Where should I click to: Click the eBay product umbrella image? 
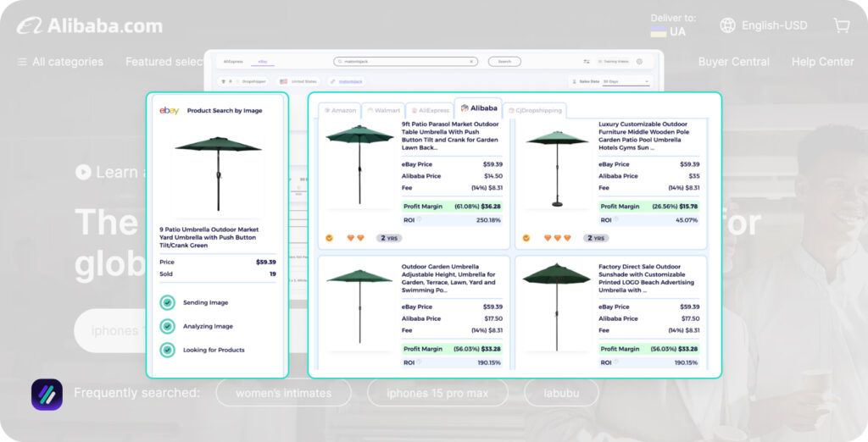[218, 174]
